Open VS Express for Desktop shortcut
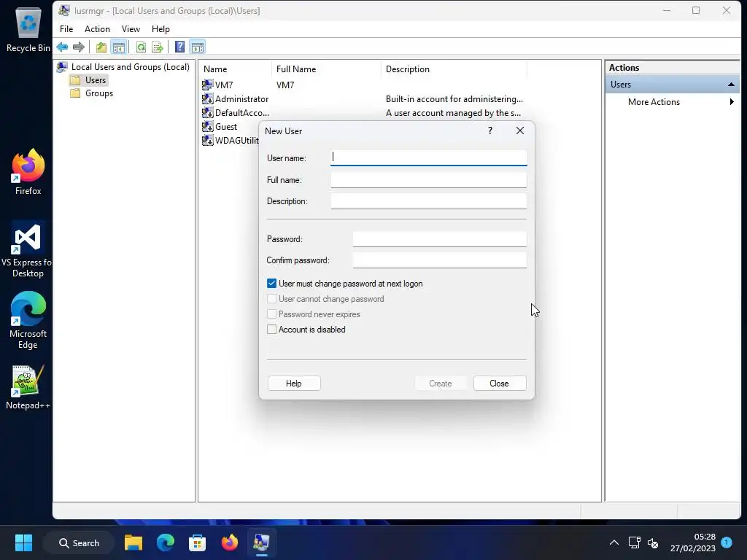Viewport: 747px width, 560px height. click(28, 249)
